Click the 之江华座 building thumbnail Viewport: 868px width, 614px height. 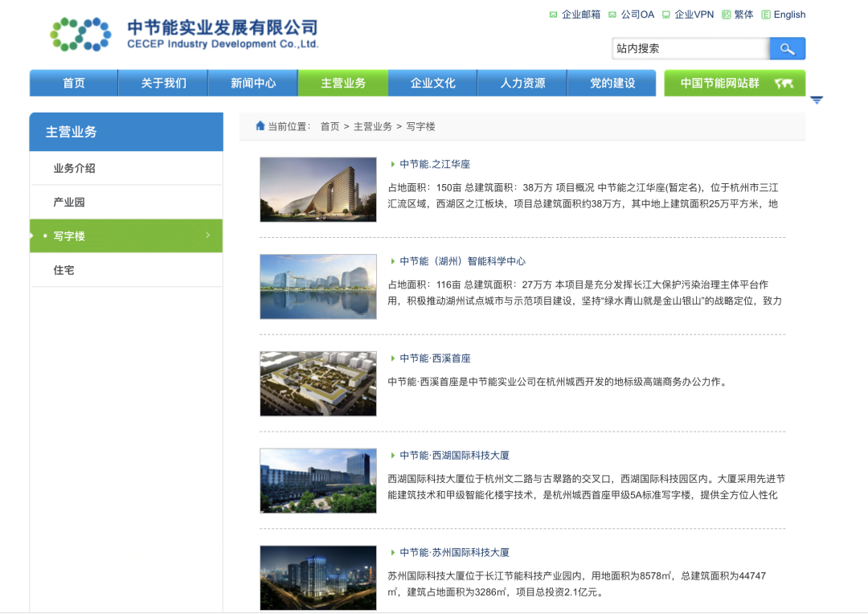318,190
